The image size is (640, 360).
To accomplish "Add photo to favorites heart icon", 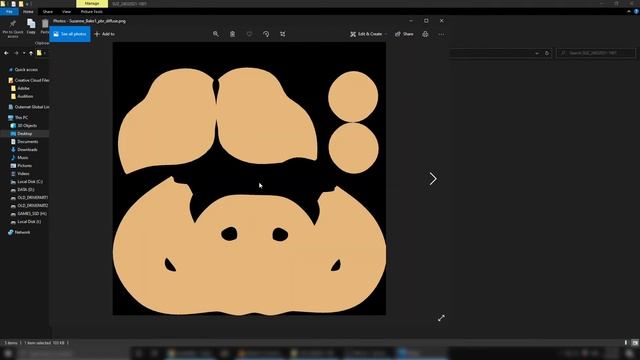I will coord(249,34).
